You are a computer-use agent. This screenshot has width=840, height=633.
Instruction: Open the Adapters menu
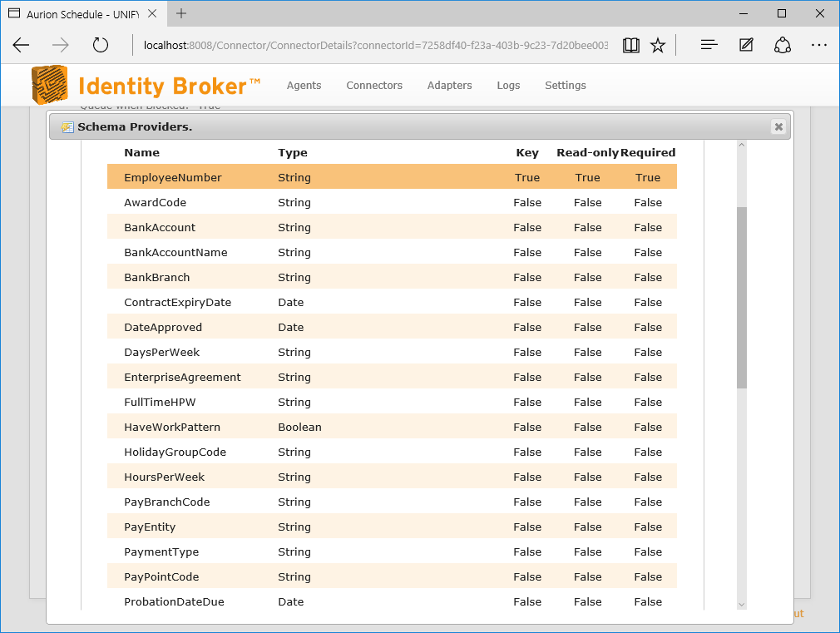[x=449, y=85]
